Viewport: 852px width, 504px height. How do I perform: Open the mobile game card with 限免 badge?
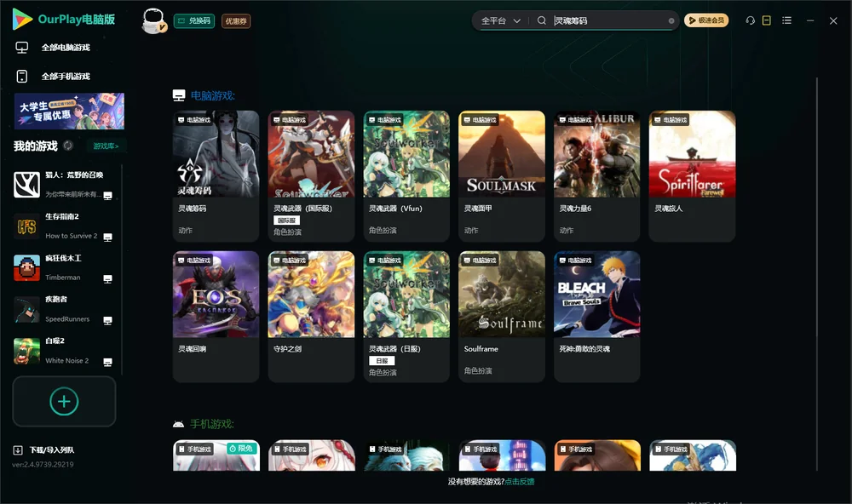click(216, 455)
